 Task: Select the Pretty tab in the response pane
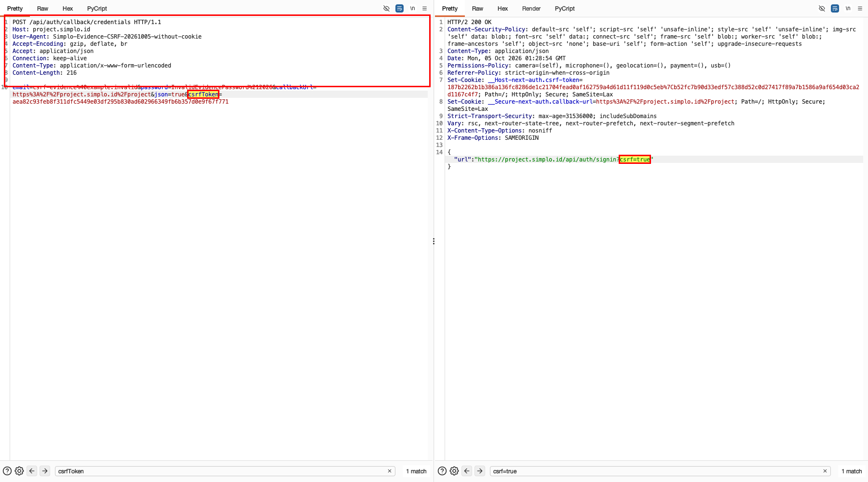click(450, 9)
